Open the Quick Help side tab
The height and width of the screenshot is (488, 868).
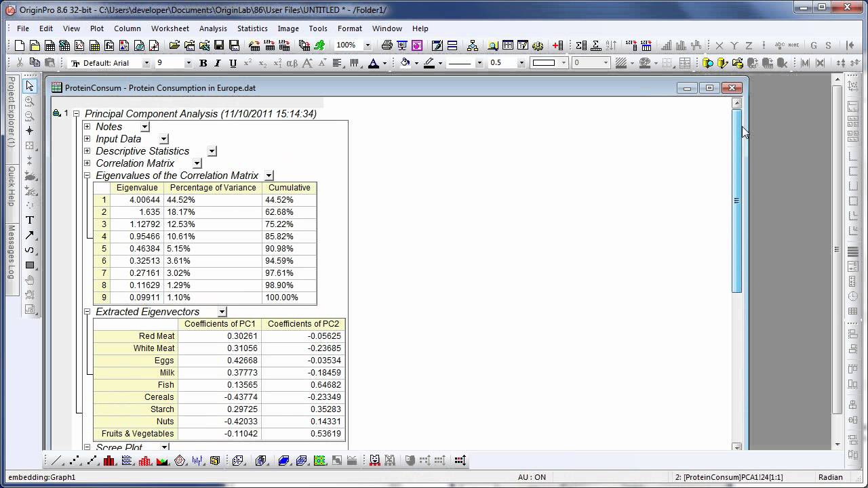click(x=11, y=186)
